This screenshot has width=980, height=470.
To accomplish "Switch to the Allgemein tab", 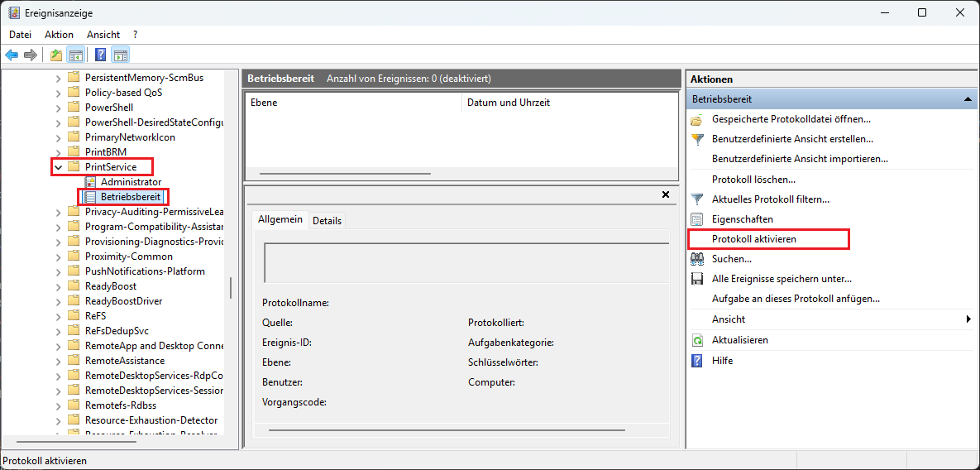I will [280, 219].
